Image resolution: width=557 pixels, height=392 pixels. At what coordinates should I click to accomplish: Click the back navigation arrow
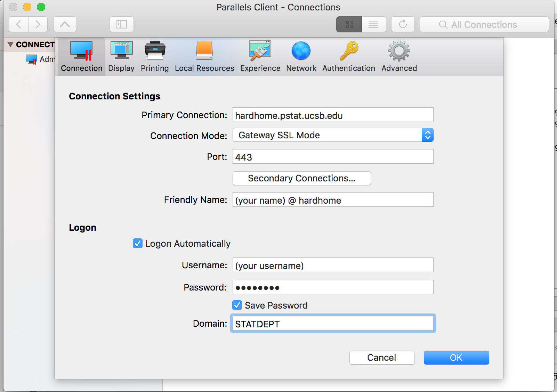coord(19,24)
